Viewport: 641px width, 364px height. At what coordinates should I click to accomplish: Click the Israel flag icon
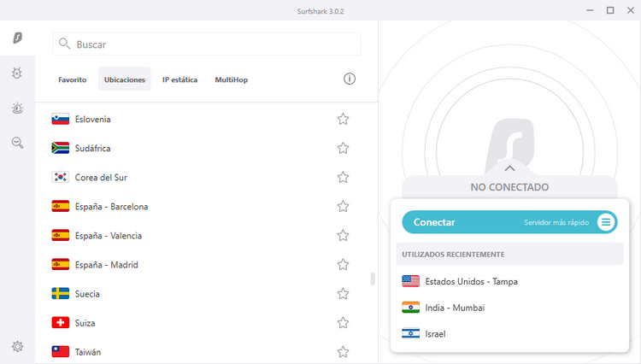410,333
